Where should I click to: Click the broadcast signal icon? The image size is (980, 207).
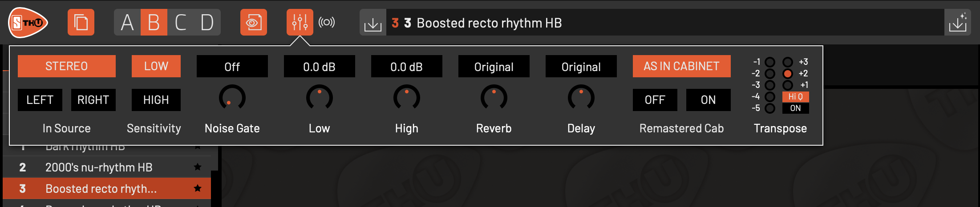pos(327,22)
